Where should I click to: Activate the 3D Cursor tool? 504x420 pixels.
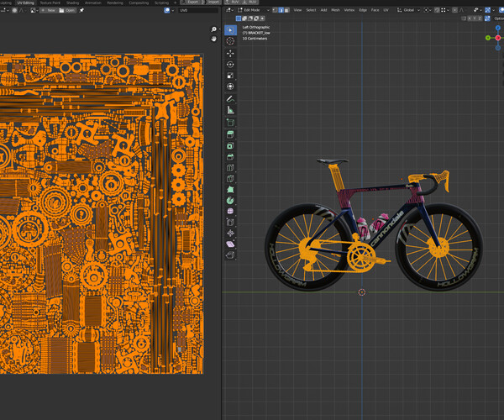pyautogui.click(x=230, y=41)
